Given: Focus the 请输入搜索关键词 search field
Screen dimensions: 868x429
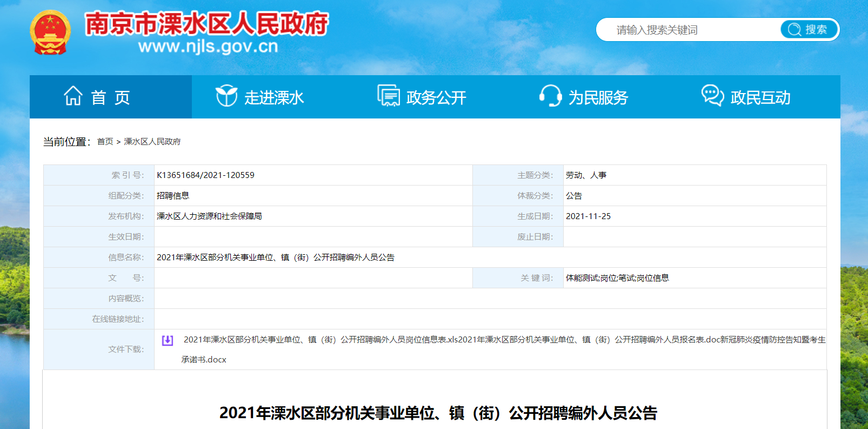Looking at the screenshot, I should tap(686, 30).
